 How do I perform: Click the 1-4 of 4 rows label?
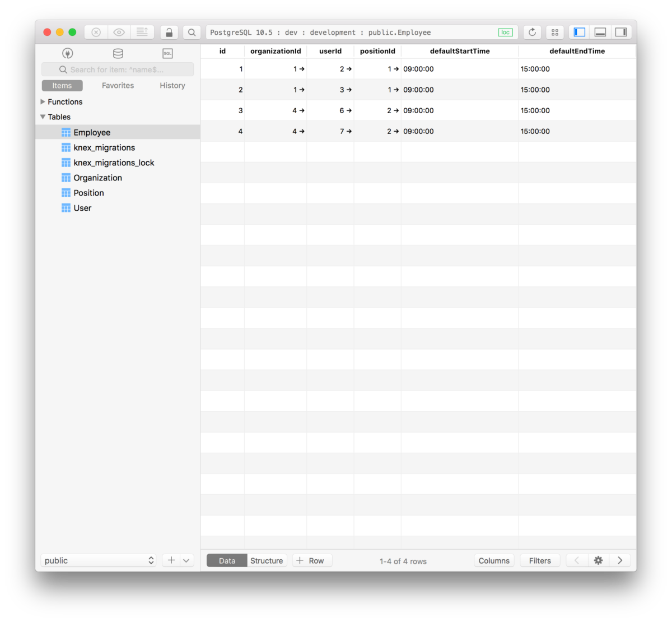403,561
